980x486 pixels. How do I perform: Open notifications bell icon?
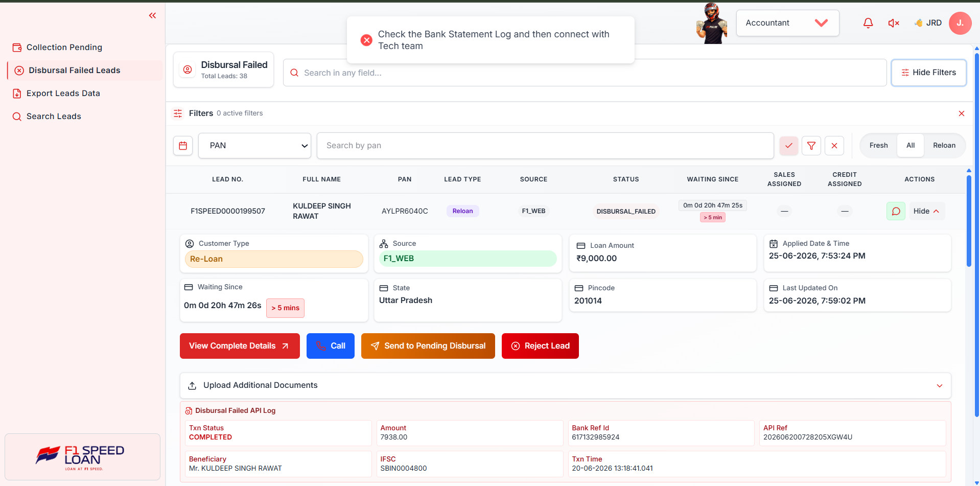click(x=868, y=23)
